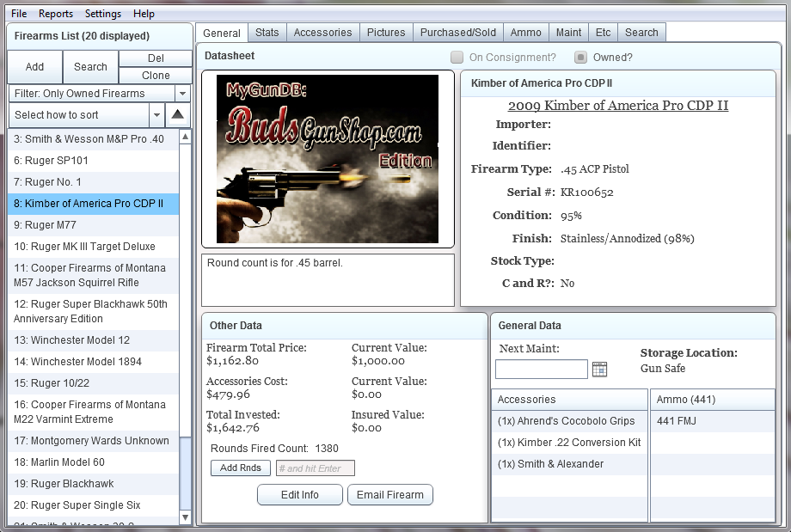Switch to the General tab
The height and width of the screenshot is (532, 791).
click(x=222, y=33)
